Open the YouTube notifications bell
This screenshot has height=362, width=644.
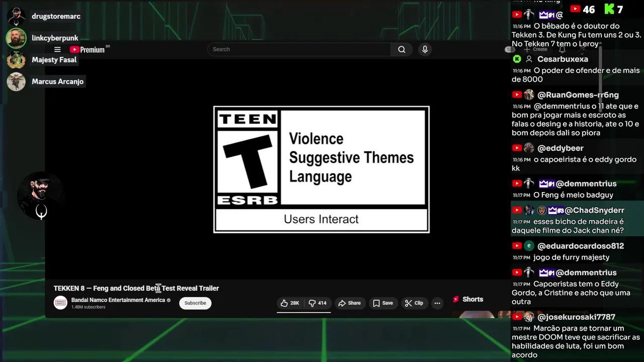[562, 49]
